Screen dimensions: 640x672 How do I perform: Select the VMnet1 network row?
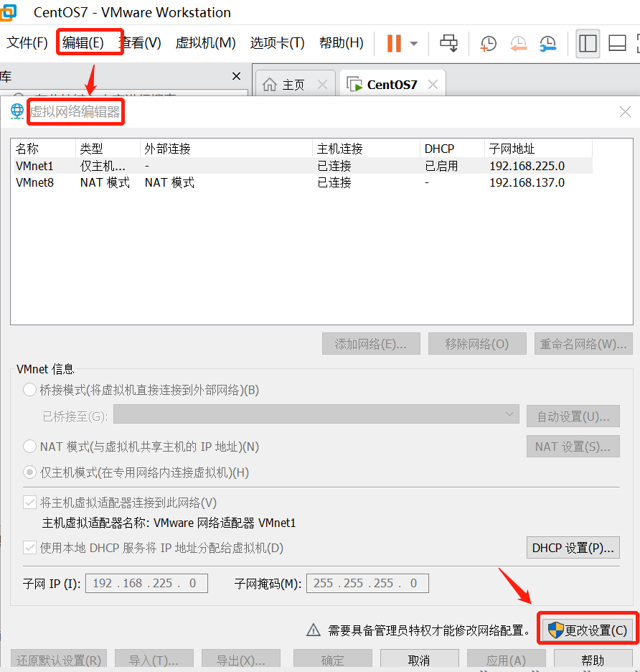(x=303, y=166)
